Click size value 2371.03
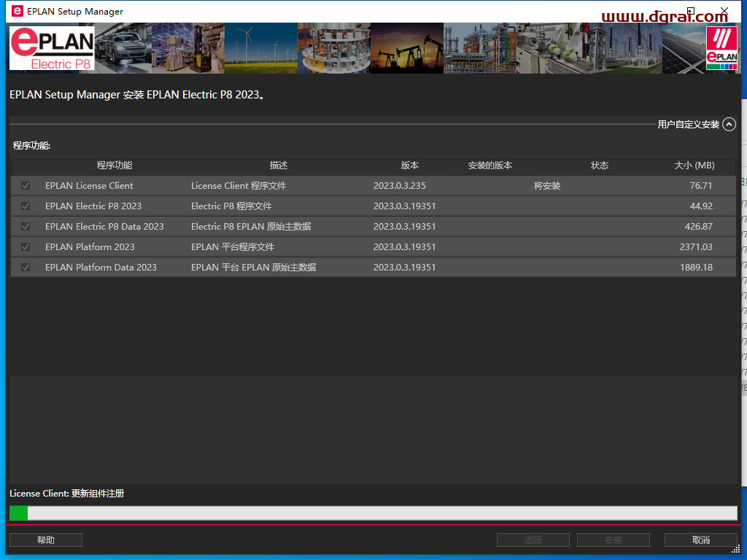The image size is (747, 560). coord(696,246)
